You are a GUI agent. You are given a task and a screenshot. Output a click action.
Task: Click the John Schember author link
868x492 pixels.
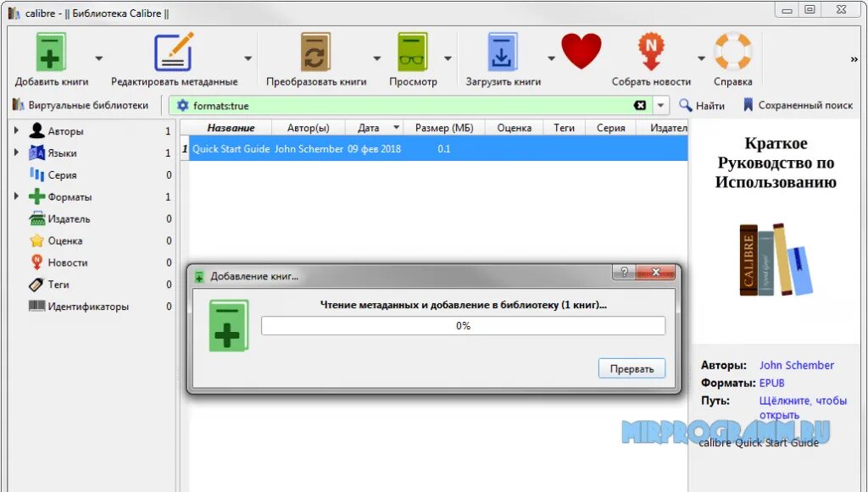[796, 366]
